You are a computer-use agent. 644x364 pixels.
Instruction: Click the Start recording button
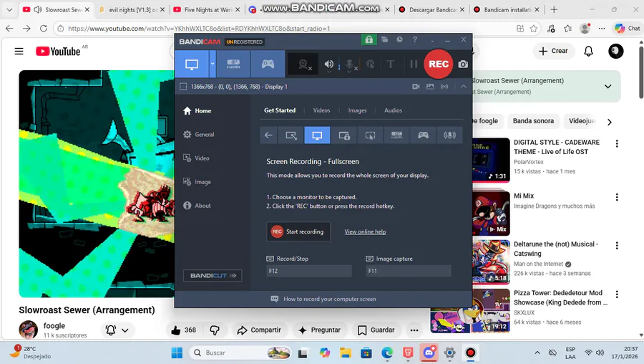click(298, 231)
